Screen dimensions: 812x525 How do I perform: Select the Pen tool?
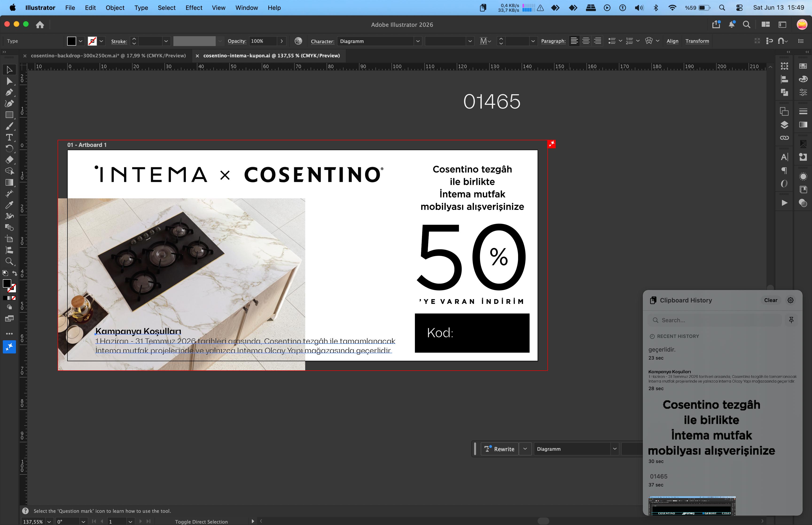click(x=9, y=92)
